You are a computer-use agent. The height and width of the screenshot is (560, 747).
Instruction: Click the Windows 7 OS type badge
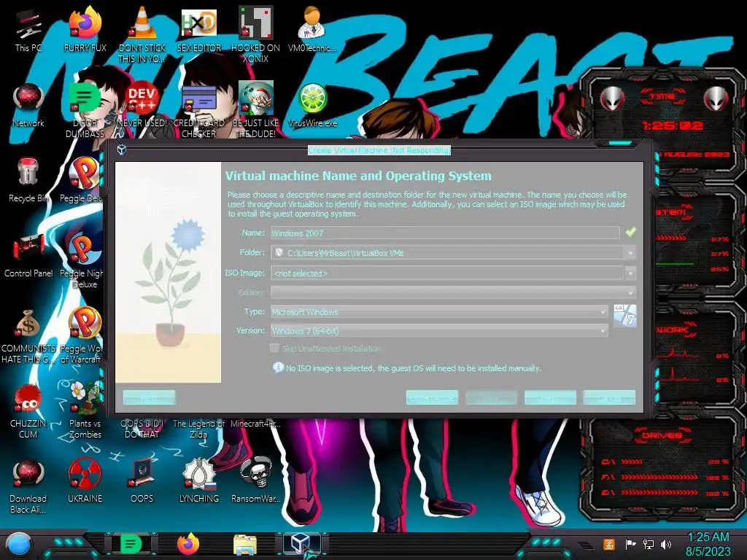tap(624, 316)
